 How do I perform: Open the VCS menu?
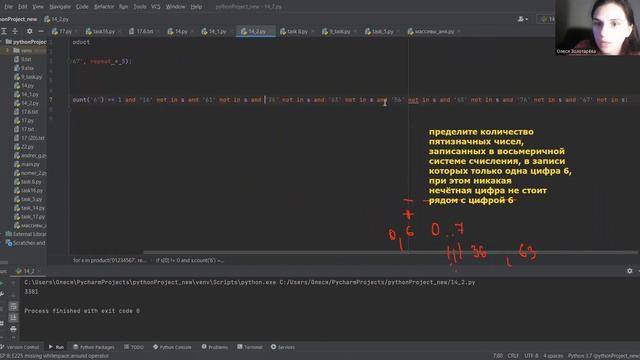click(x=156, y=7)
